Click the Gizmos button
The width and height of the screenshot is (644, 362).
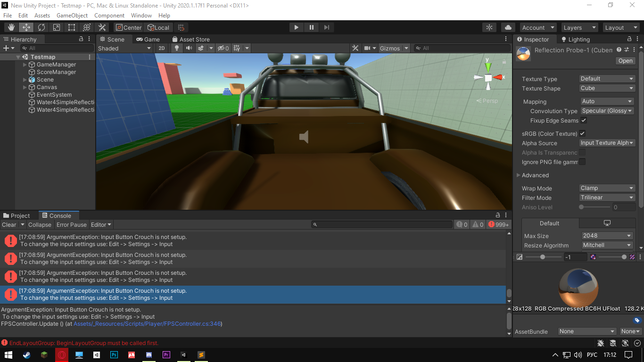point(390,48)
